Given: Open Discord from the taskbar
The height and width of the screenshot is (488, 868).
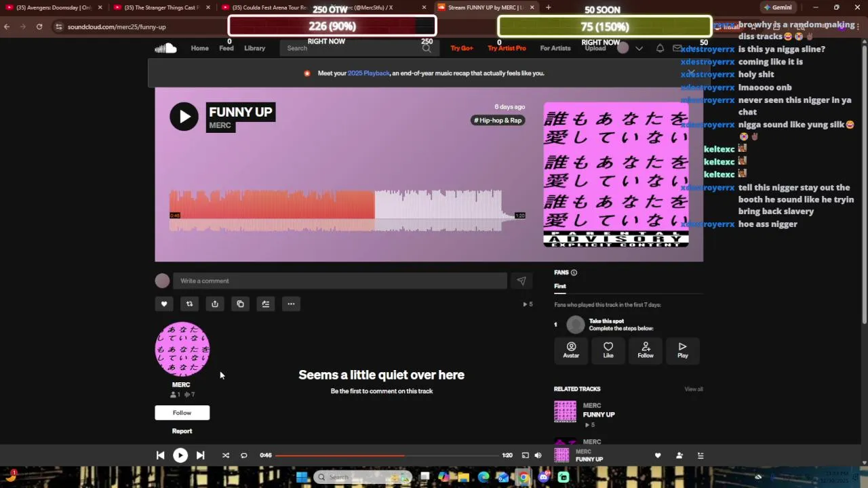Looking at the screenshot, I should 544,477.
